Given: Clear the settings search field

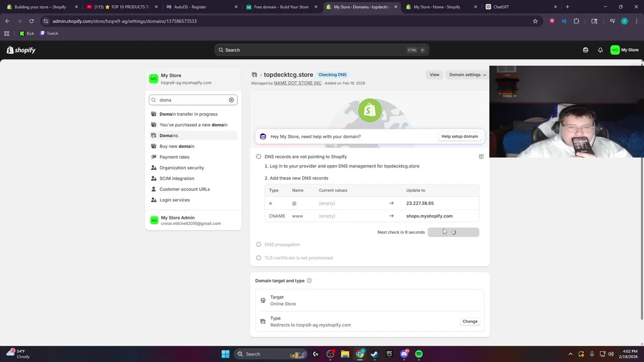Looking at the screenshot, I should pos(231,100).
